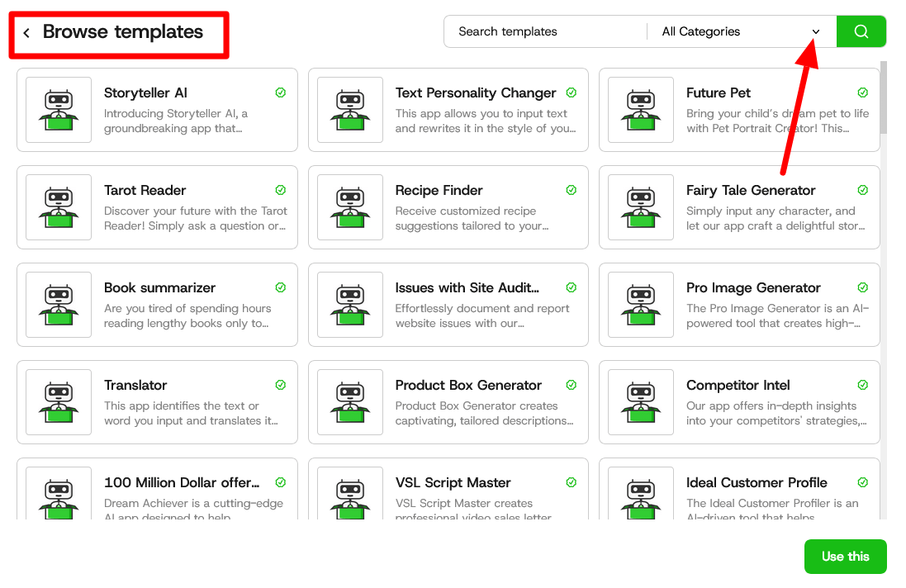This screenshot has width=906, height=588.
Task: Click the verified badge on Book summarizer
Action: tap(280, 287)
